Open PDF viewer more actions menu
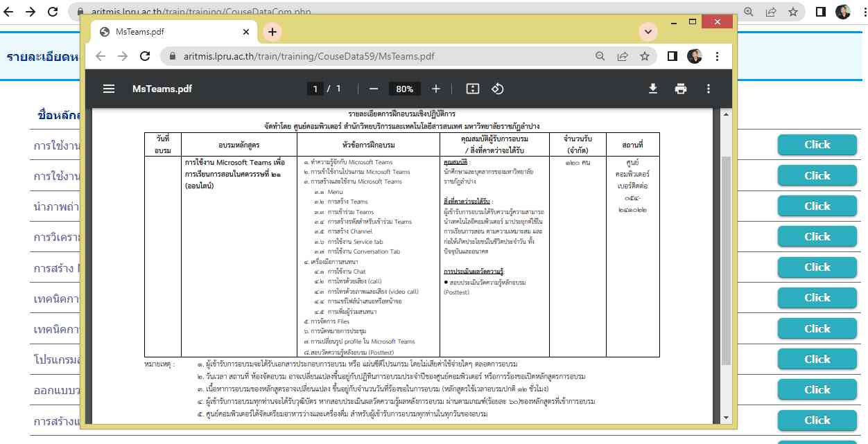Image resolution: width=868 pixels, height=444 pixels. tap(709, 89)
